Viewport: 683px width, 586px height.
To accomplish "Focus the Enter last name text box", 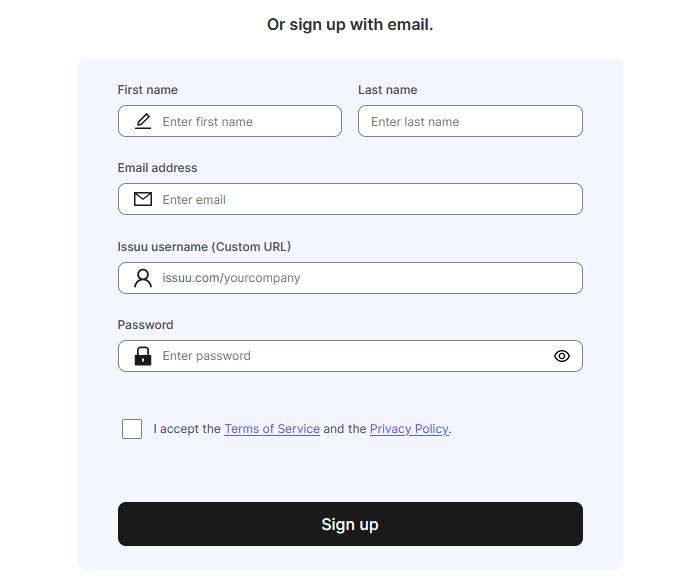I will coord(470,121).
